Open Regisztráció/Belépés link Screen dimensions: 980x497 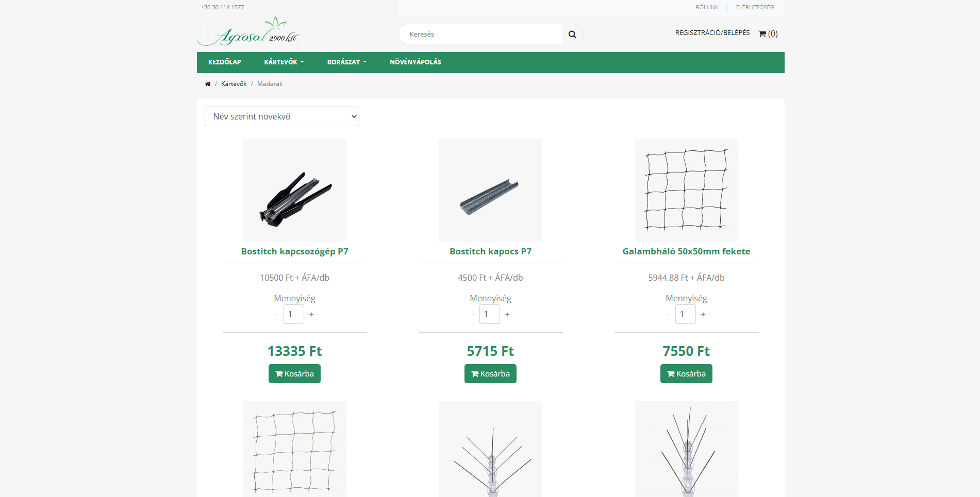click(x=712, y=32)
